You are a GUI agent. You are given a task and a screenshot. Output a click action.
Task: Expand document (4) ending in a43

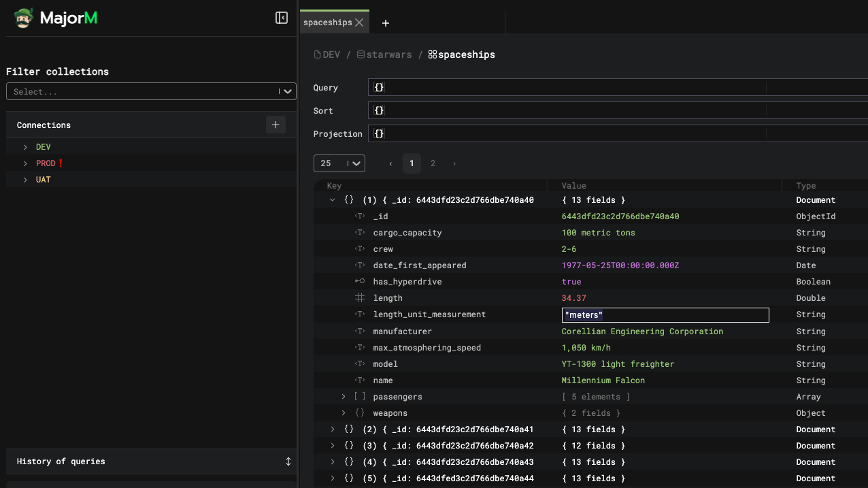(333, 462)
